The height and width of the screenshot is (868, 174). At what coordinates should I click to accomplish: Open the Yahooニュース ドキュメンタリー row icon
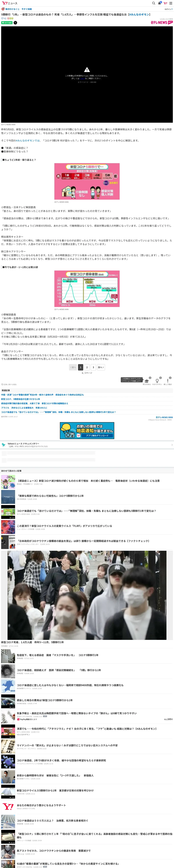4,445
